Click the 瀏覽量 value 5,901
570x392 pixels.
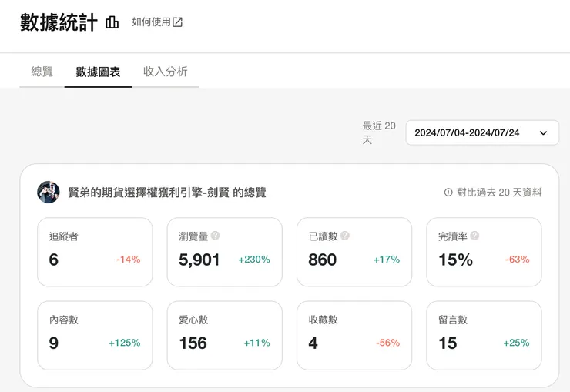click(199, 260)
